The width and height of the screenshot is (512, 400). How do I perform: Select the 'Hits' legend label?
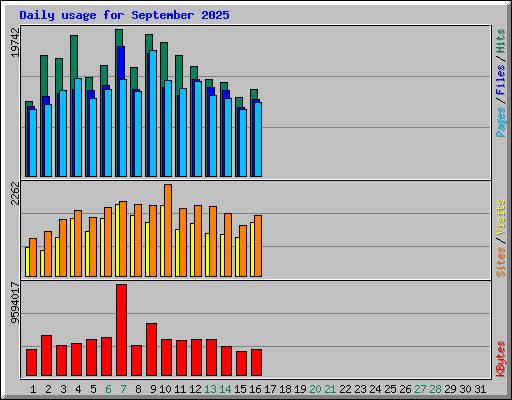[x=501, y=41]
